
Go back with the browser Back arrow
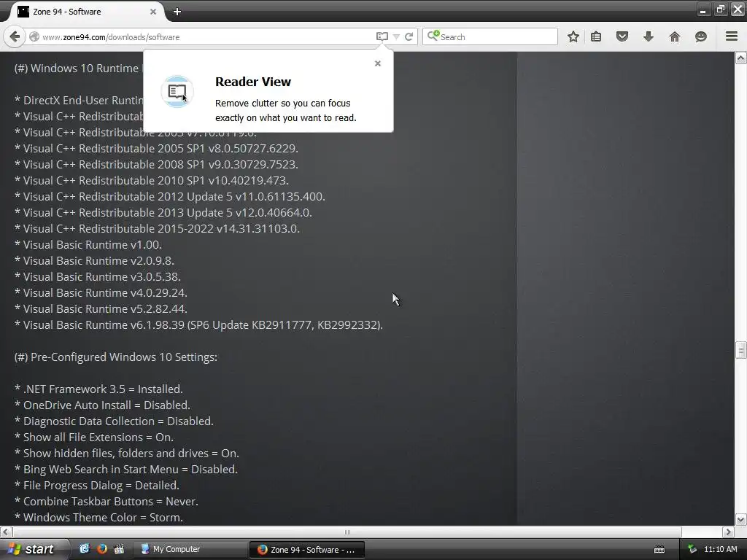click(x=15, y=36)
